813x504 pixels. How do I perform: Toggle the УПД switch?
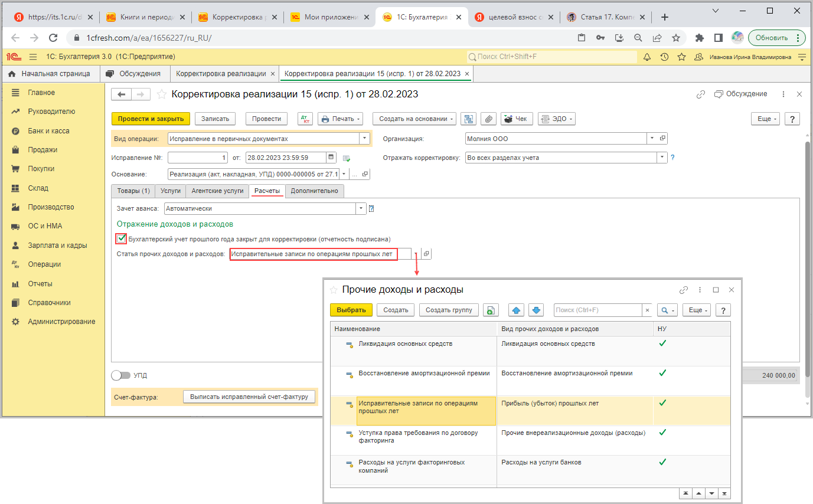tap(121, 375)
